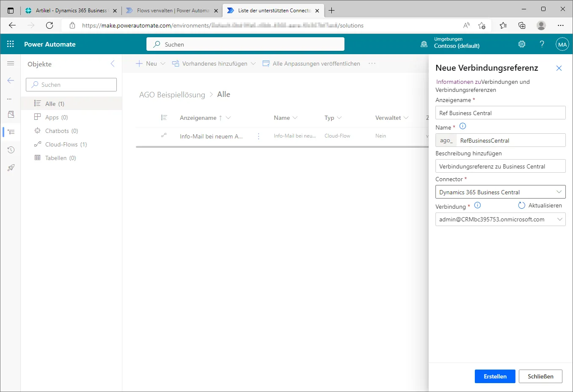The height and width of the screenshot is (392, 573).
Task: Open the app launcher waffle icon
Action: click(11, 44)
